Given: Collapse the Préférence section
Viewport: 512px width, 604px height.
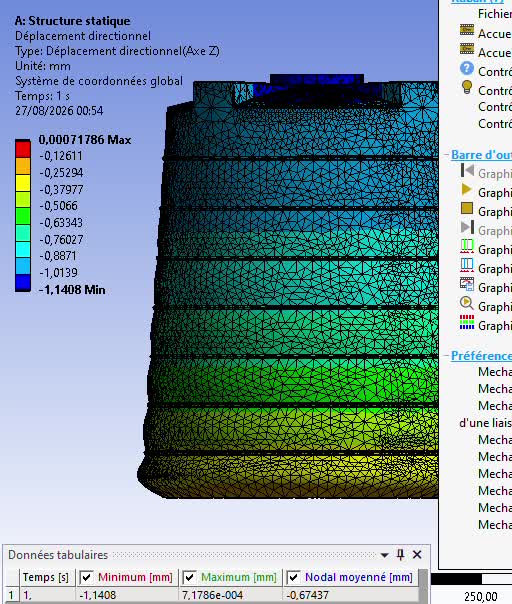Looking at the screenshot, I should coord(447,356).
